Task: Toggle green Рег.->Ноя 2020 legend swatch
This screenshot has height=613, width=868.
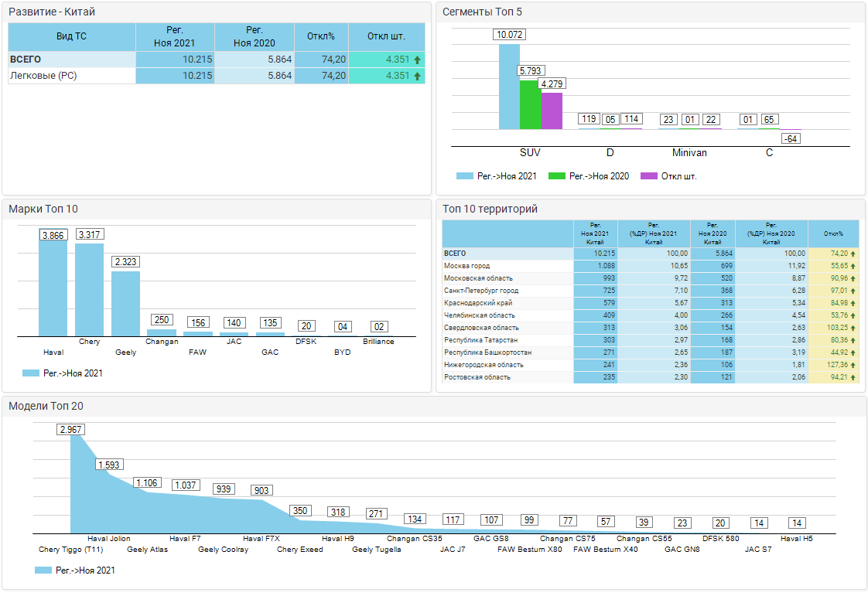Action: (556, 176)
